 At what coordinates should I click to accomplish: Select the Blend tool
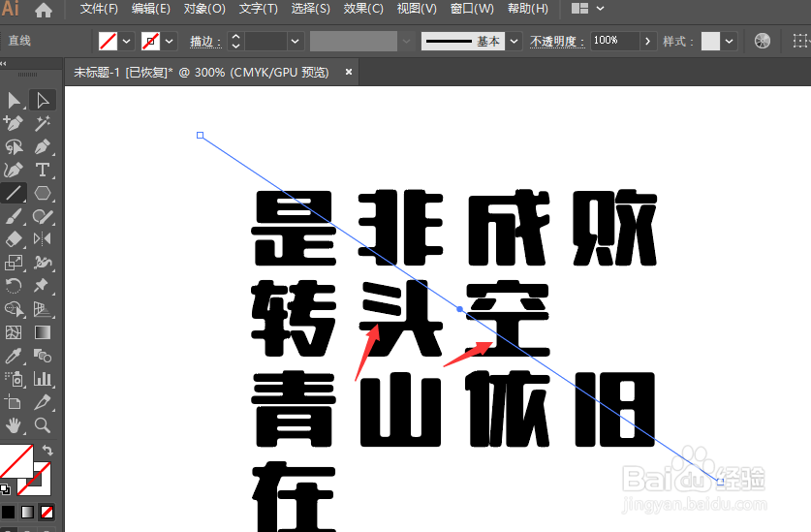point(43,356)
